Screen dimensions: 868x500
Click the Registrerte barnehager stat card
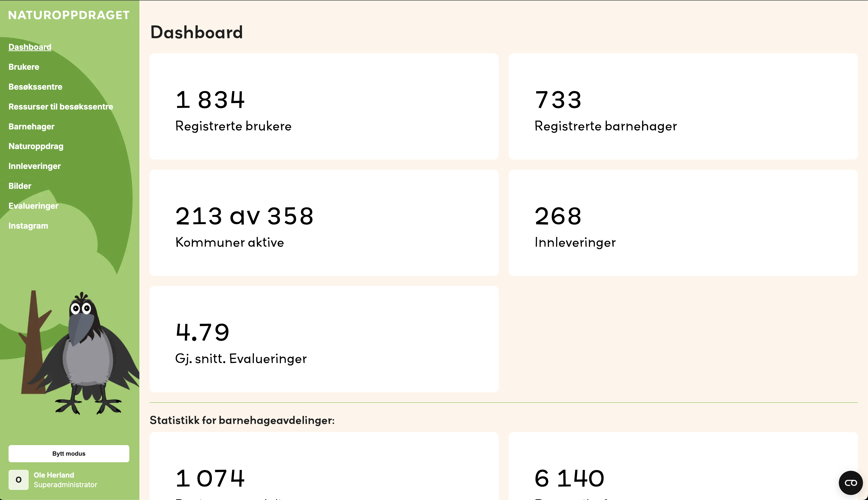point(683,106)
